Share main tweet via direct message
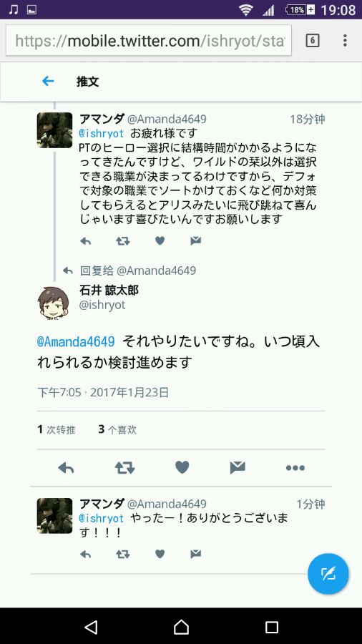The height and width of the screenshot is (644, 362). tap(238, 467)
